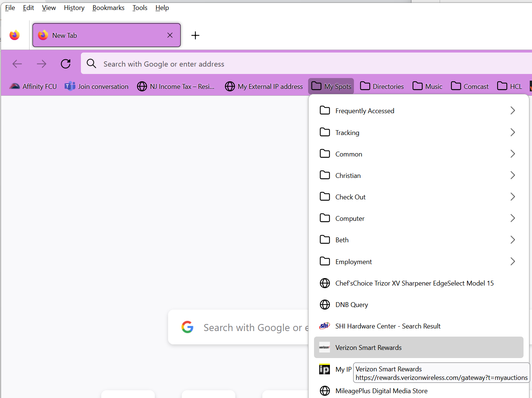Open the MileagePlus Digital Media Store bookmark
Viewport: 532px width, 398px height.
coord(381,391)
